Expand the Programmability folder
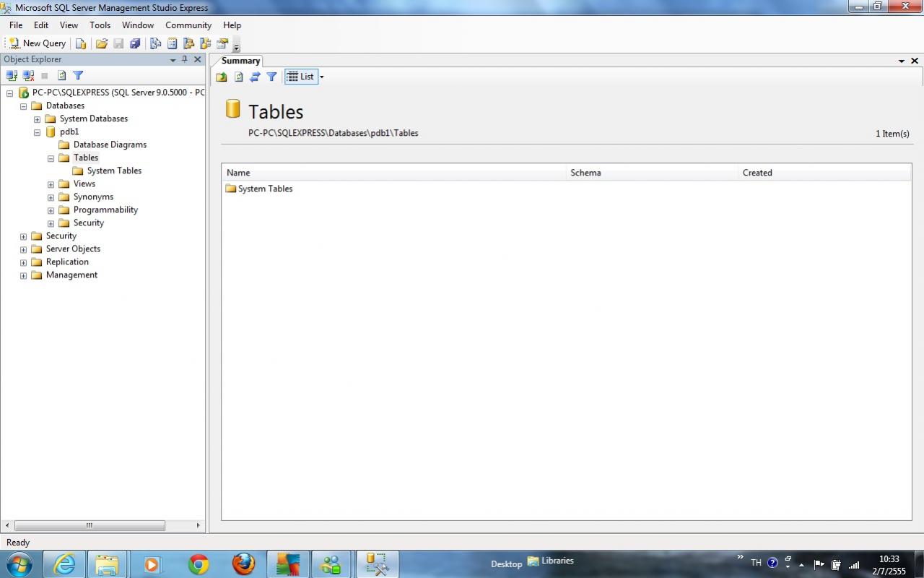Viewport: 924px width, 578px height. (51, 210)
